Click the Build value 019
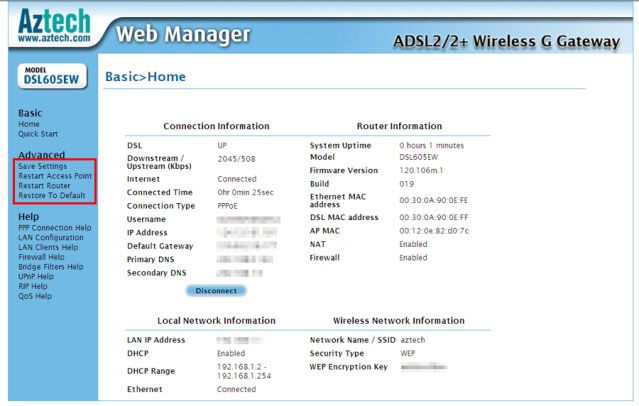 pyautogui.click(x=406, y=184)
